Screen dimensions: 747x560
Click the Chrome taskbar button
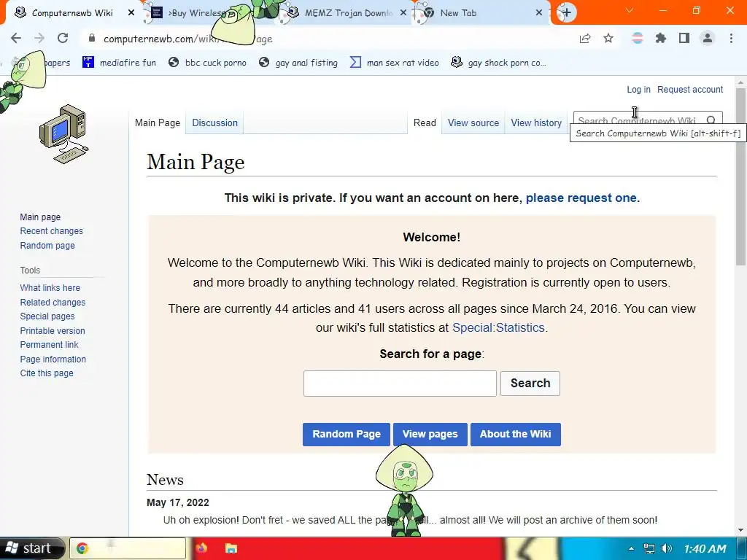[x=128, y=548]
